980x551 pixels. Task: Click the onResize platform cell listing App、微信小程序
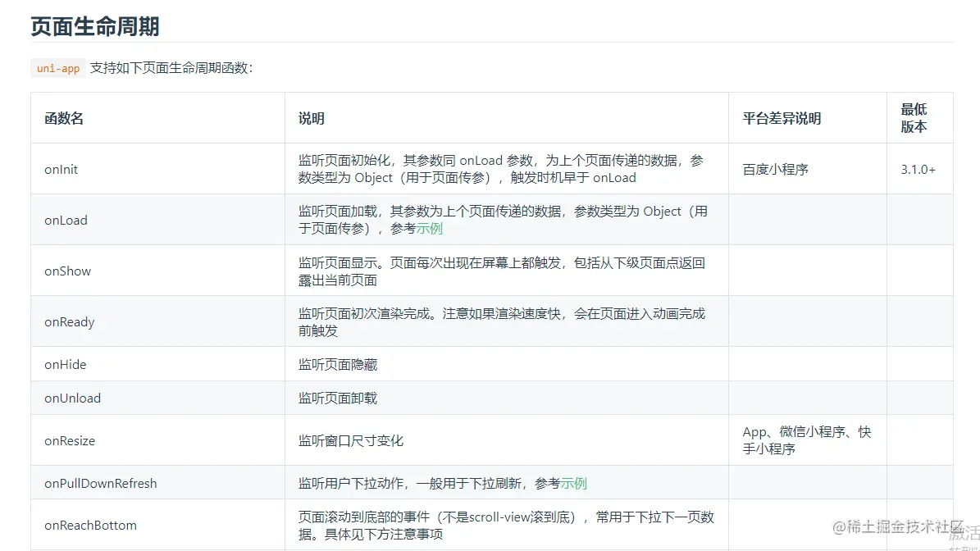pyautogui.click(x=806, y=440)
